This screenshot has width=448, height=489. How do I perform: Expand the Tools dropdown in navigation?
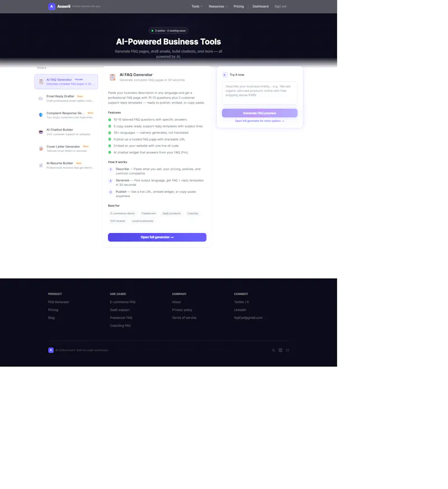coord(197,7)
